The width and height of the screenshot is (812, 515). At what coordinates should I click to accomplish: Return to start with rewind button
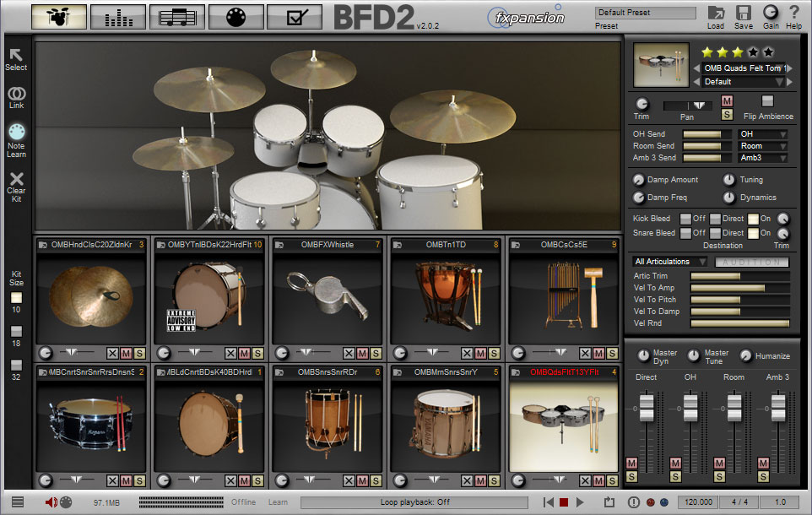pyautogui.click(x=548, y=502)
